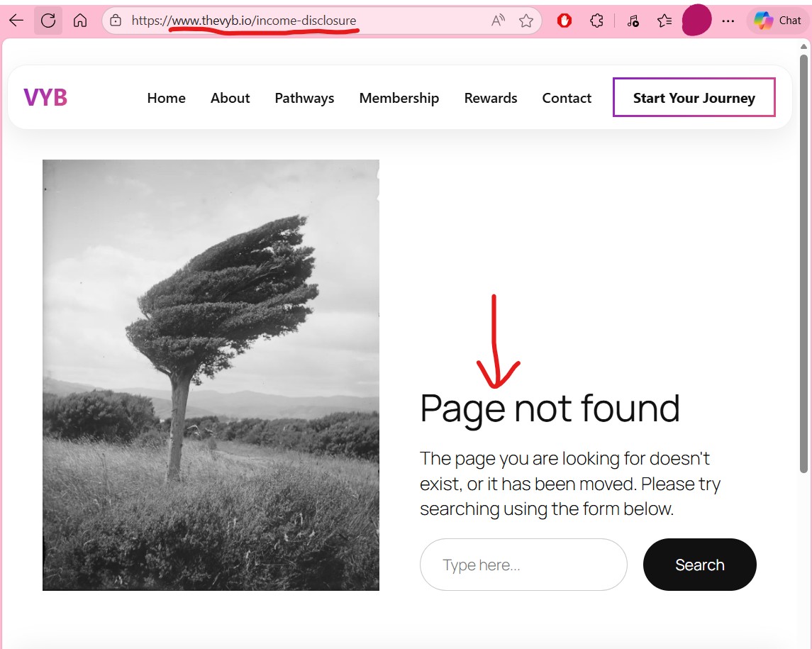Open the Membership navigation link
The width and height of the screenshot is (812, 649).
click(x=399, y=98)
